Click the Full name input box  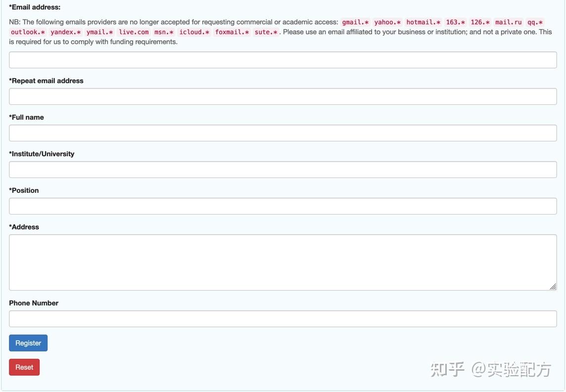click(x=282, y=132)
